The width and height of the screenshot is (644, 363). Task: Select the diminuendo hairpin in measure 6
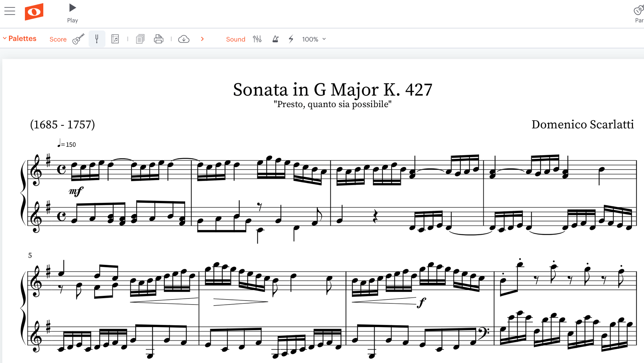[241, 302]
